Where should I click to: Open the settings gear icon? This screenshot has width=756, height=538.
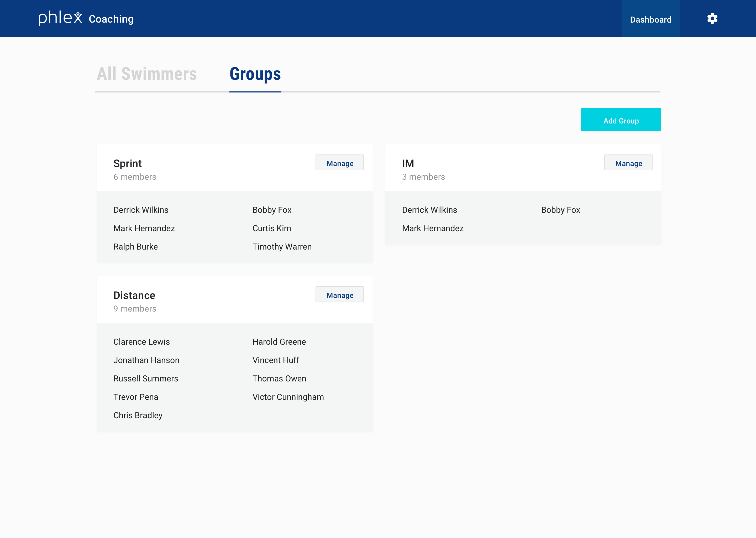point(712,19)
